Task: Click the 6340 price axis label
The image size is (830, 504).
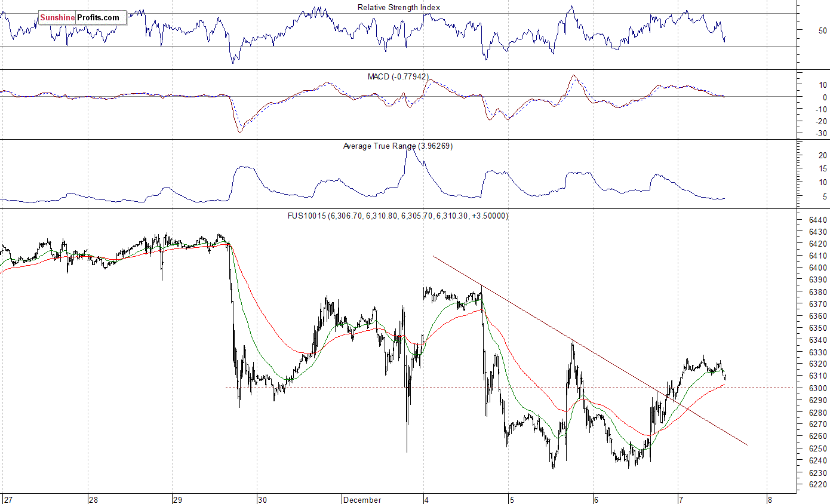Action: (818, 340)
